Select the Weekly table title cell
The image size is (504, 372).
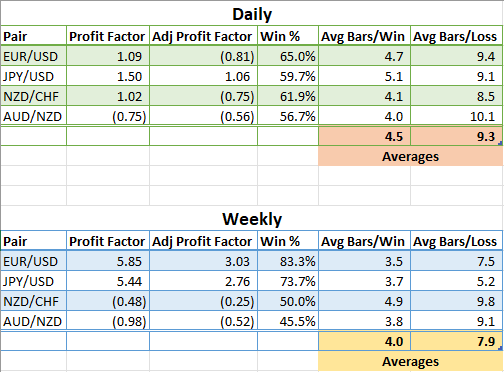point(252,219)
